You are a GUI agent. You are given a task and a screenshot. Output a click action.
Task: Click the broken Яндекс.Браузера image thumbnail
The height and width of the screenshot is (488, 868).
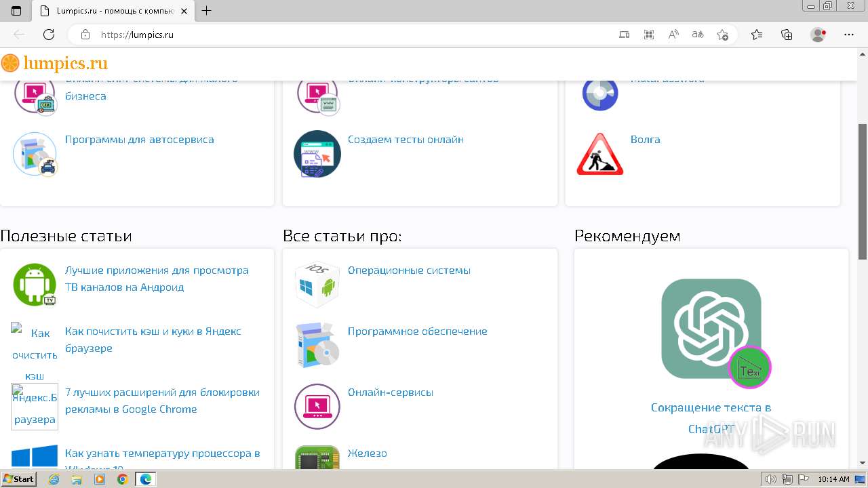pyautogui.click(x=35, y=407)
